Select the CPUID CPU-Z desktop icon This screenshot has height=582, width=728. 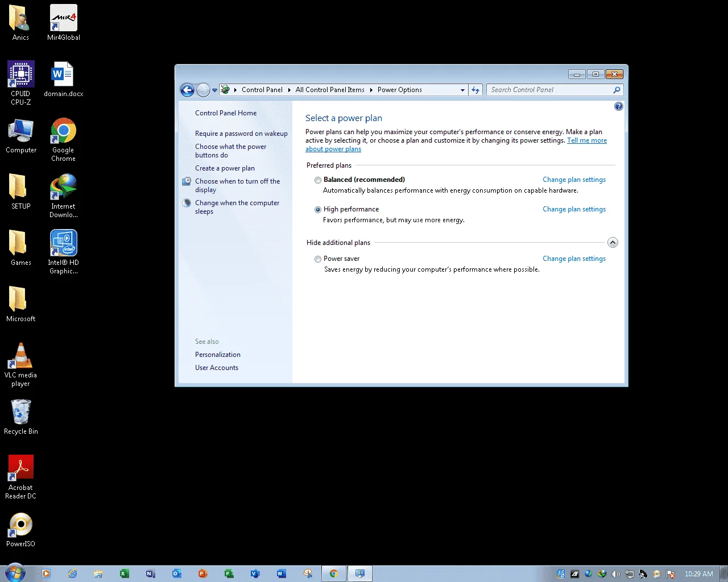pos(21,83)
